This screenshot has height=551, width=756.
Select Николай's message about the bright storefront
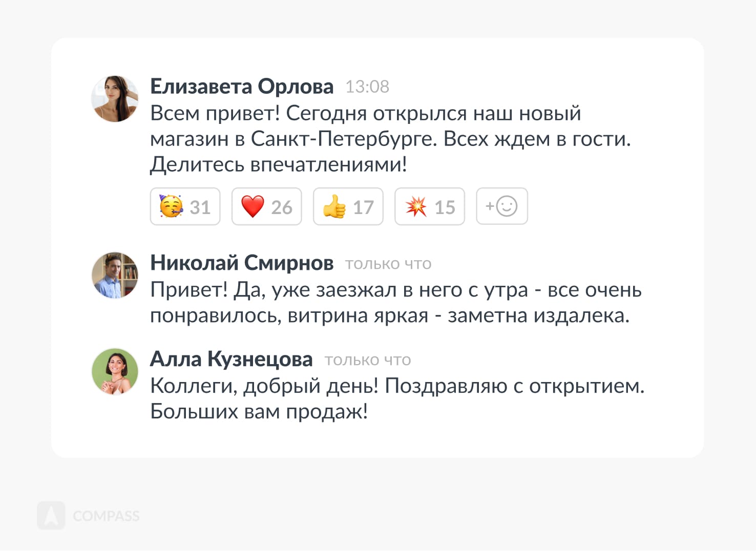point(395,303)
